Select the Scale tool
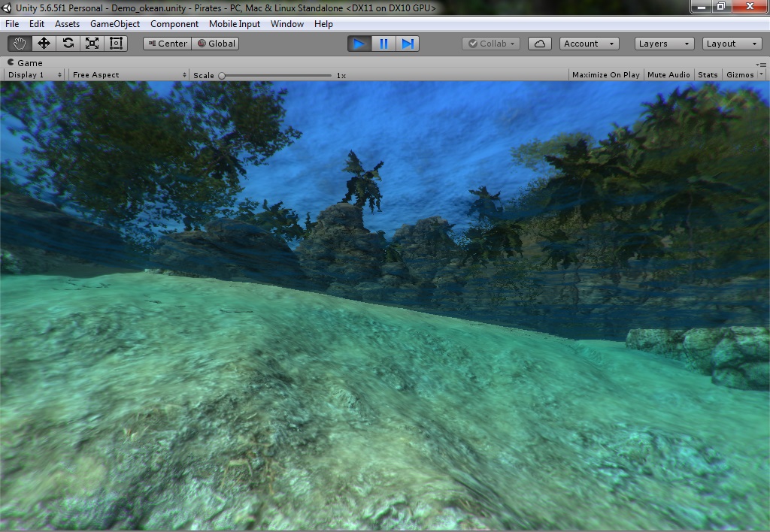 click(92, 44)
